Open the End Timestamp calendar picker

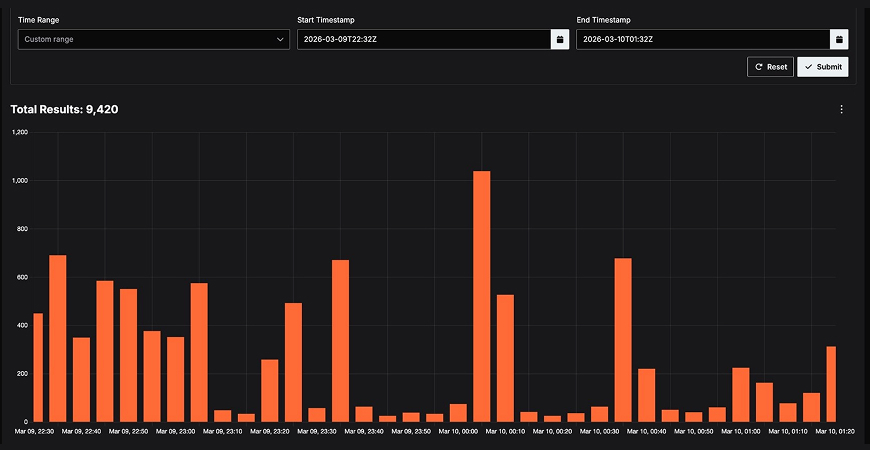coord(840,39)
